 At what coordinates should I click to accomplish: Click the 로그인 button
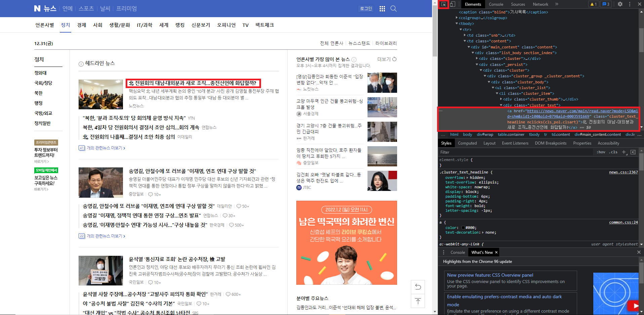[366, 9]
